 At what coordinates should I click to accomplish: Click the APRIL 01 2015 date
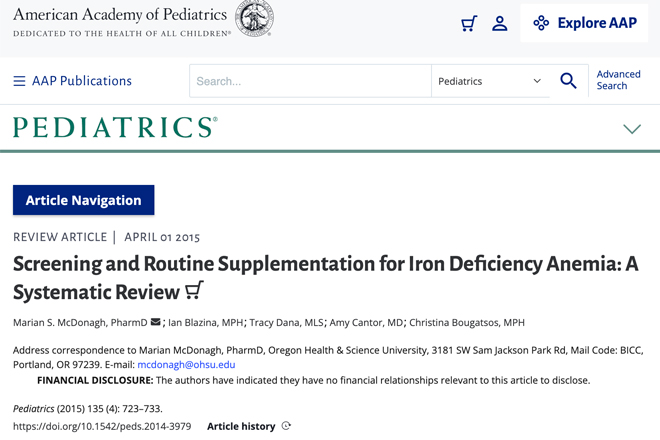(x=162, y=237)
